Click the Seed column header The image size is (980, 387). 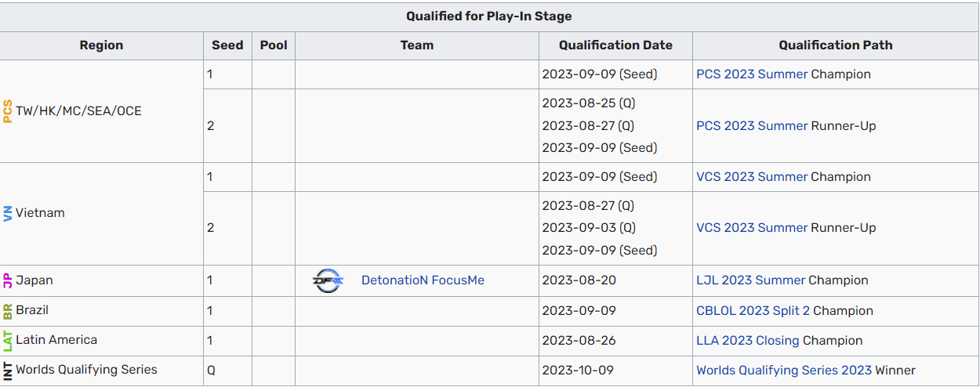[x=227, y=45]
